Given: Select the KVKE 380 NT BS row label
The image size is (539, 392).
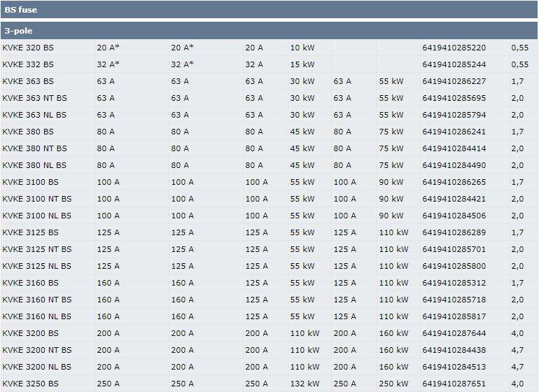Looking at the screenshot, I should [34, 148].
